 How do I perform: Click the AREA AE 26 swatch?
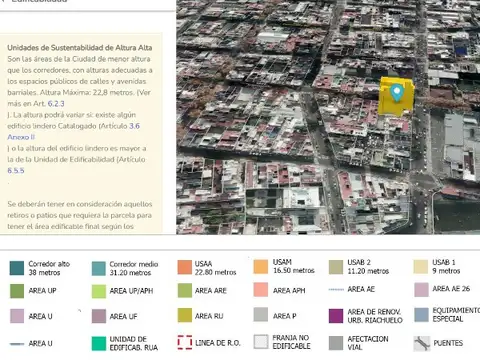421,289
